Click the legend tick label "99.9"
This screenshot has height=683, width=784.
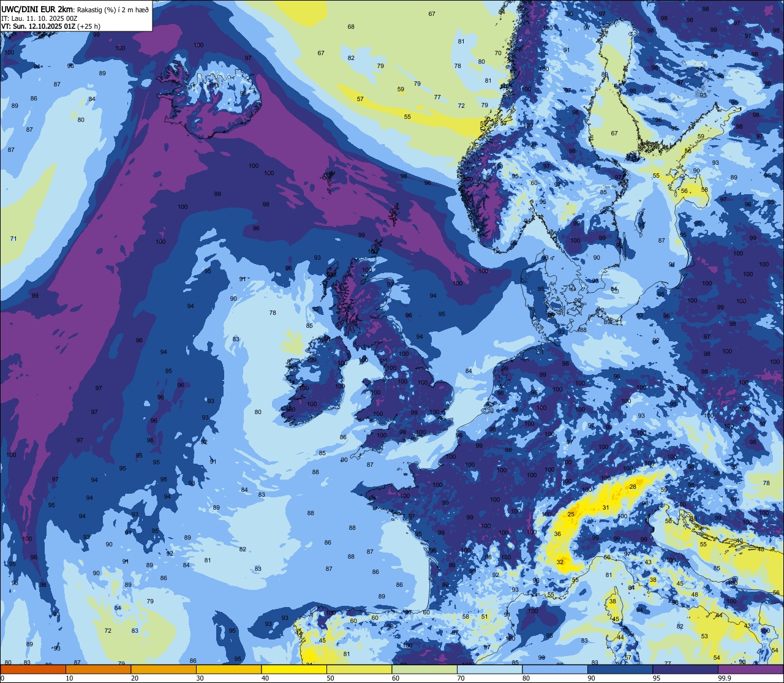pyautogui.click(x=725, y=678)
